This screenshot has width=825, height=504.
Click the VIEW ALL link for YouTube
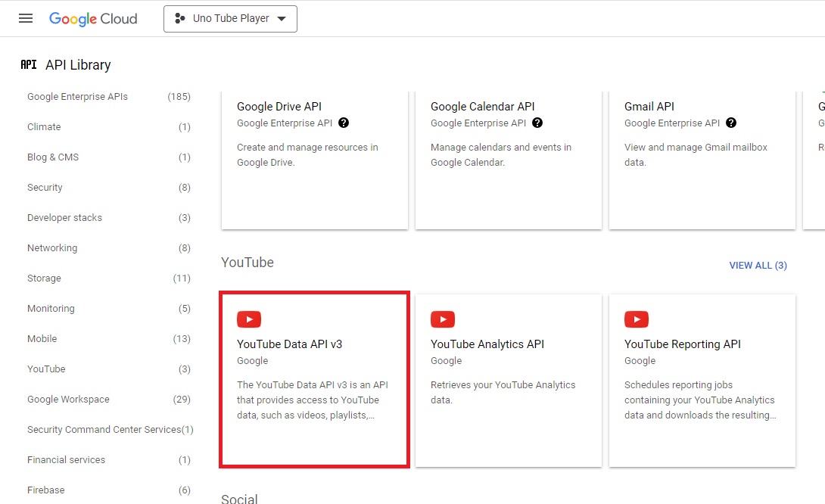pos(758,265)
